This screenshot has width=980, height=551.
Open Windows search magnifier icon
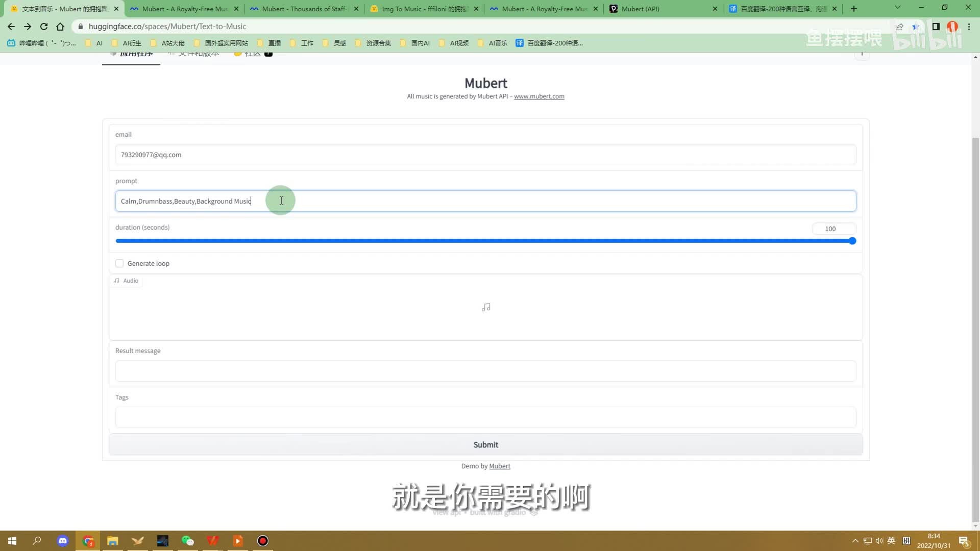[x=37, y=541]
